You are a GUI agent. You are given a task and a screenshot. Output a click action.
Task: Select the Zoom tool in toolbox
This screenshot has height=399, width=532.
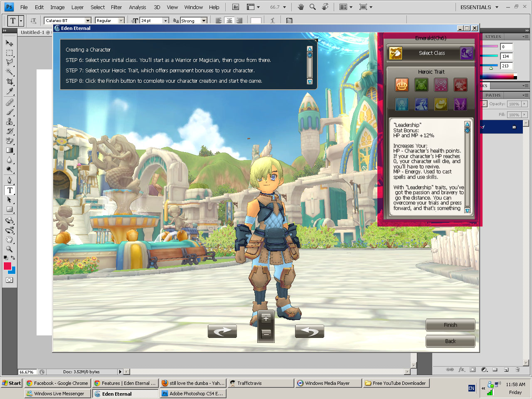[x=9, y=249]
